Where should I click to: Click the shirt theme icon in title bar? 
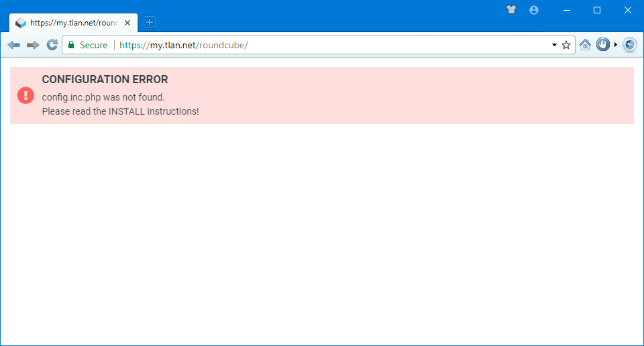511,10
